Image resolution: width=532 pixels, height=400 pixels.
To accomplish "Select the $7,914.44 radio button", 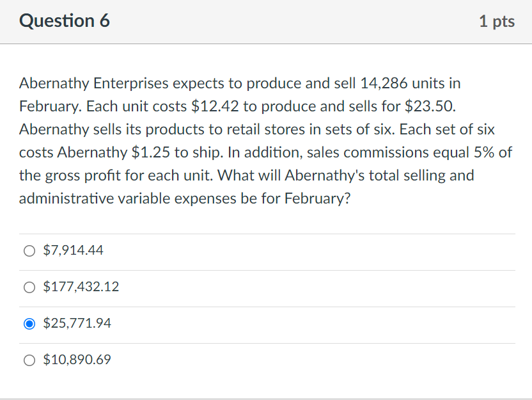I will (29, 251).
